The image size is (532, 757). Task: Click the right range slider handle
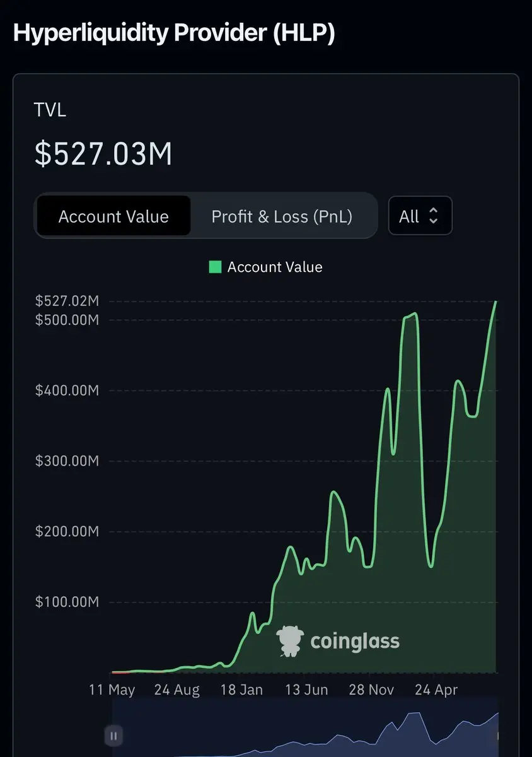[x=499, y=736]
